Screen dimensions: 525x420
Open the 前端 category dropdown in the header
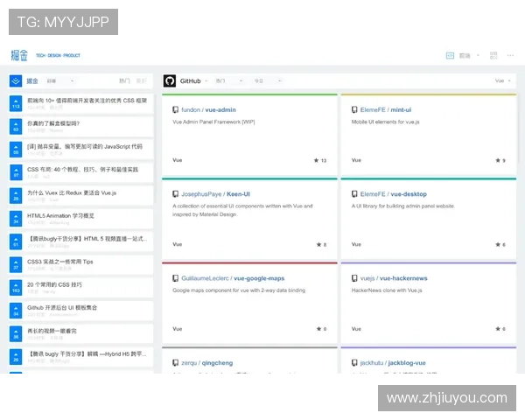(x=469, y=56)
